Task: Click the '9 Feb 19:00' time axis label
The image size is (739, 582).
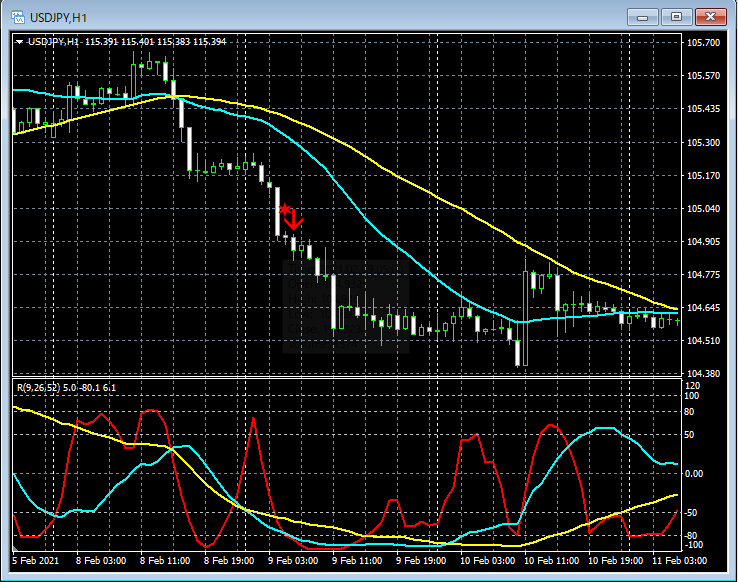Action: [x=421, y=561]
